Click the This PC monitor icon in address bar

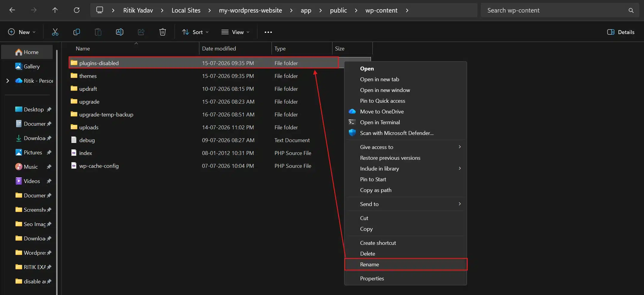(100, 10)
